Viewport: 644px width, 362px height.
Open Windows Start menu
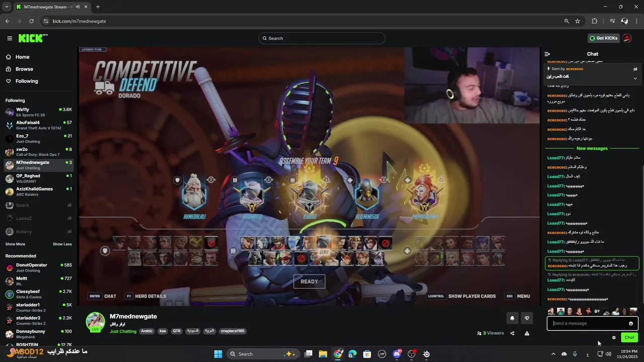(x=218, y=354)
